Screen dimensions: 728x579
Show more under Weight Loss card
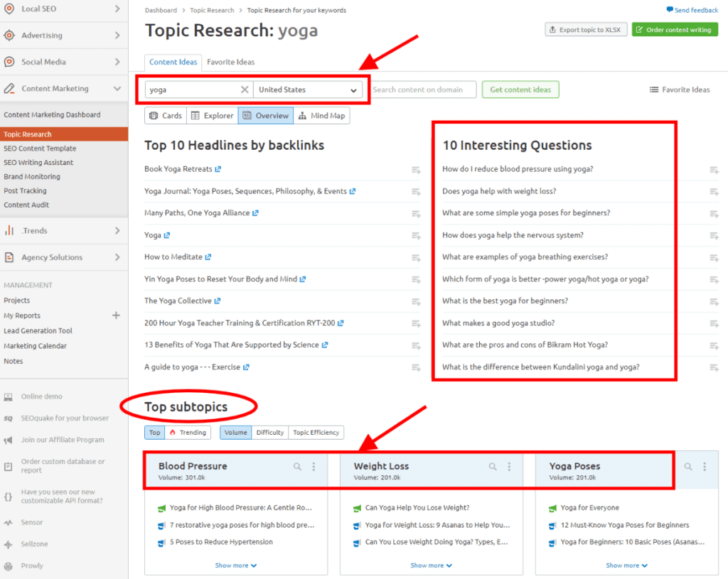(x=432, y=566)
